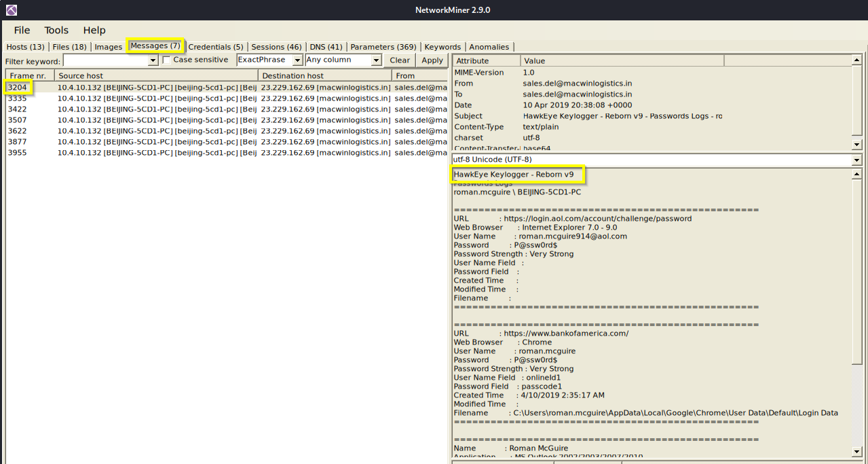The height and width of the screenshot is (464, 868).
Task: Click the NetworkMiner app icon in title bar
Action: tap(10, 10)
